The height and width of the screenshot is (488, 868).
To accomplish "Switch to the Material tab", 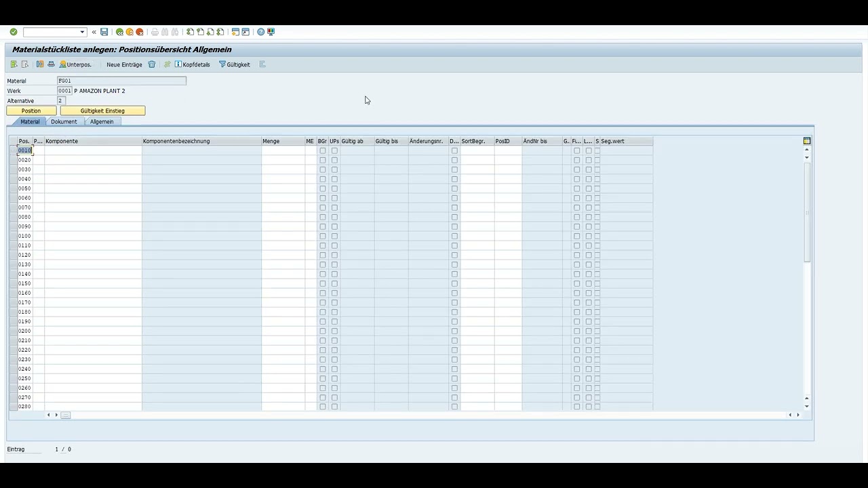I will (x=30, y=121).
